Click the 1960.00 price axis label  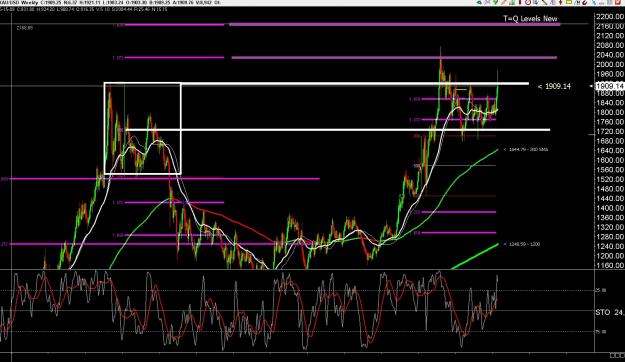tap(610, 74)
